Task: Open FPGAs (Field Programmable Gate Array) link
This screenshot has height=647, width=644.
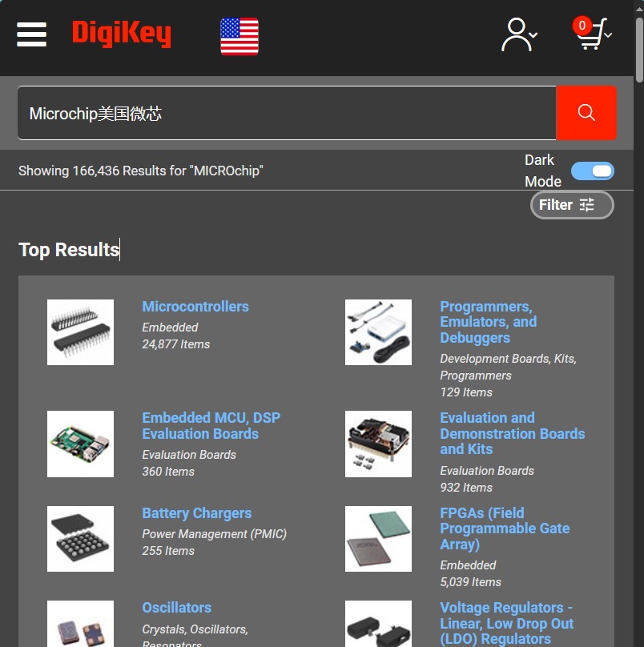Action: [x=505, y=529]
